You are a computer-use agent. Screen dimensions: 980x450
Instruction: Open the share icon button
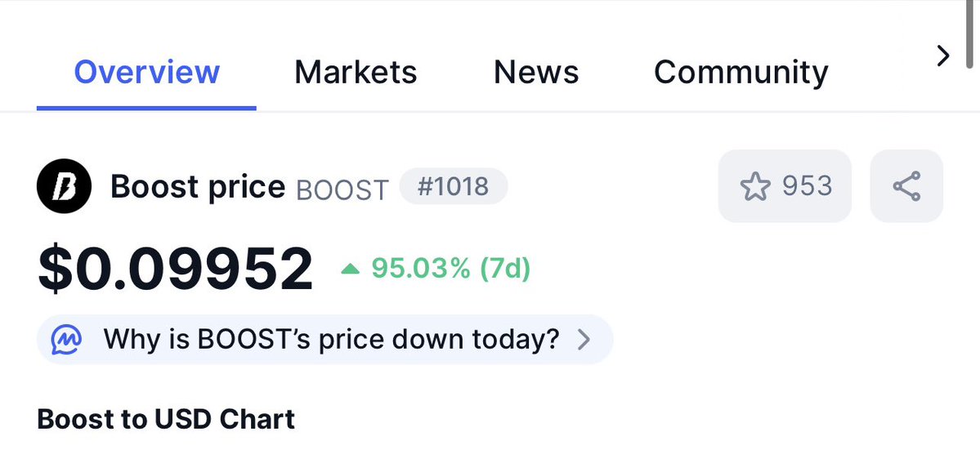point(906,186)
